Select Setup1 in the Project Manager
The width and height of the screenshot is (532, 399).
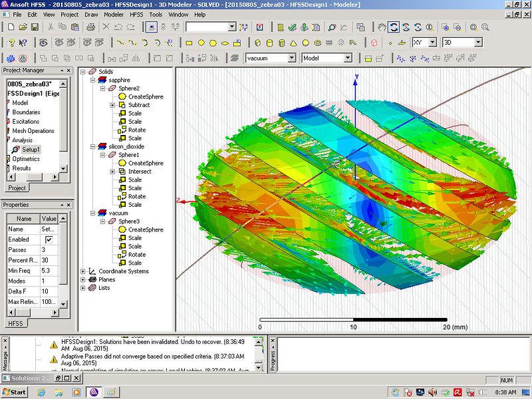[31, 150]
